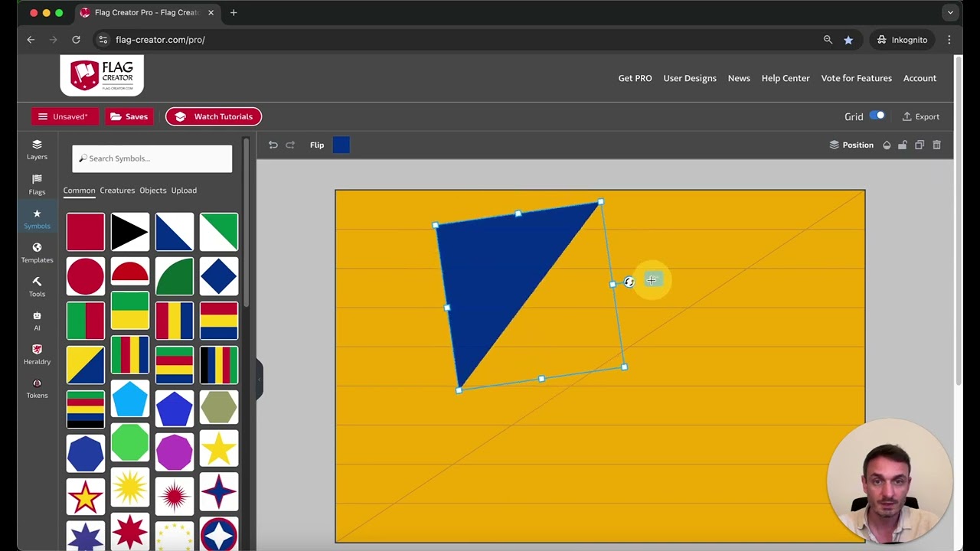
Task: Add the green quarter-circle symbol
Action: 174,276
